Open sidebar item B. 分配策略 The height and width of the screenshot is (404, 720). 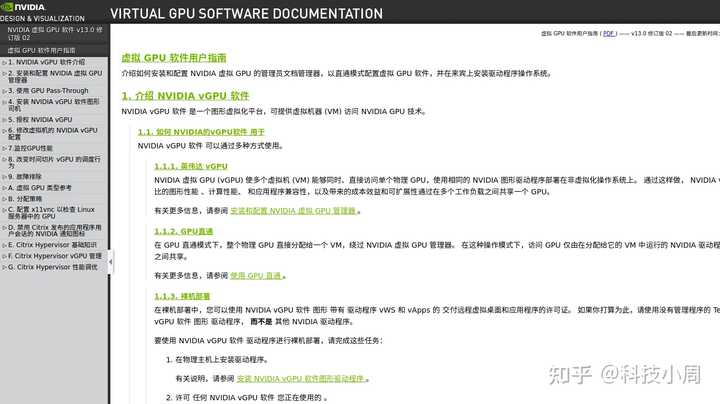pyautogui.click(x=25, y=199)
